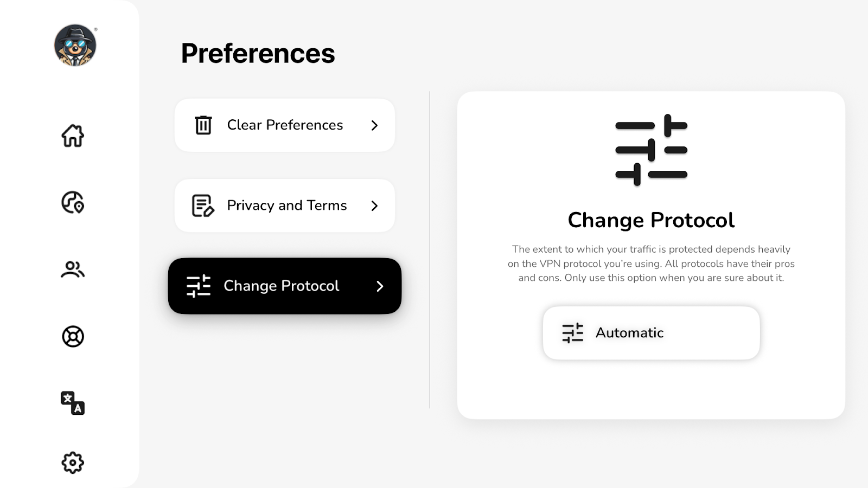868x488 pixels.
Task: Click the sliders icon in Automatic button
Action: click(x=573, y=333)
